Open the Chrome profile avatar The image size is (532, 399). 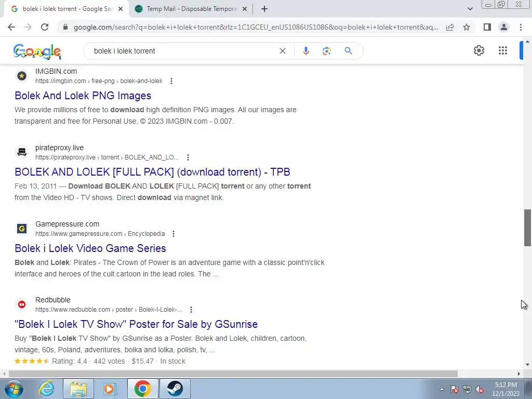pos(504,27)
